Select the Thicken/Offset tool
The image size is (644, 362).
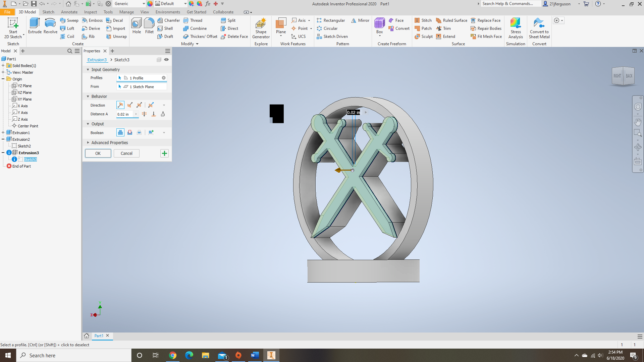pyautogui.click(x=200, y=37)
